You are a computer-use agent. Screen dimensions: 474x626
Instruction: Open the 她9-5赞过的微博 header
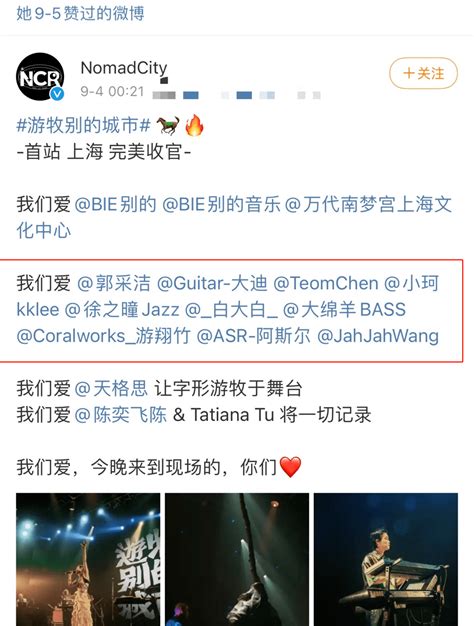click(80, 13)
